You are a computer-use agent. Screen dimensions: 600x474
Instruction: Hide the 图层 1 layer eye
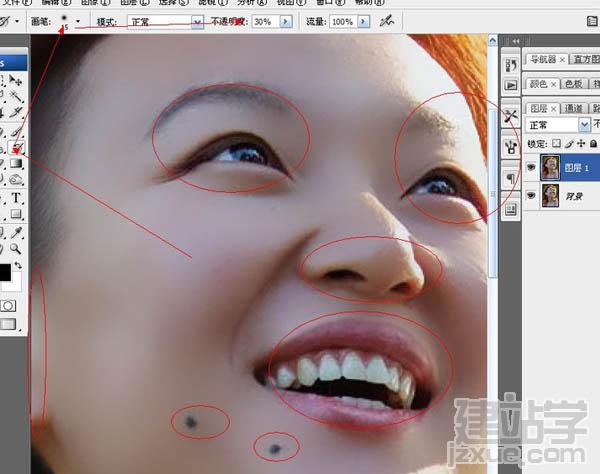coord(531,167)
